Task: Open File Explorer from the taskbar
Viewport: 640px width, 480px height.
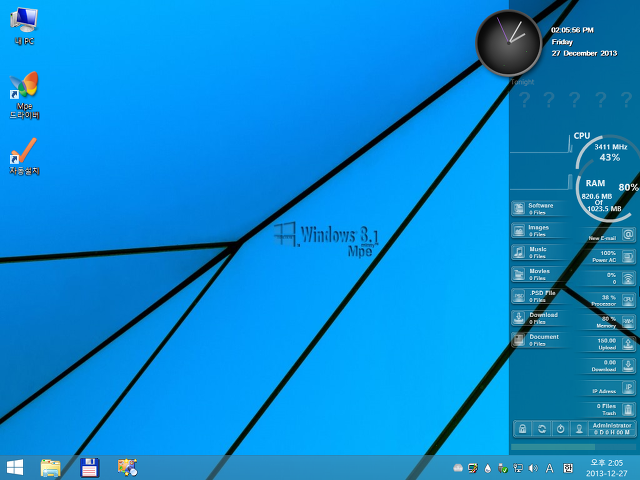Action: point(51,468)
